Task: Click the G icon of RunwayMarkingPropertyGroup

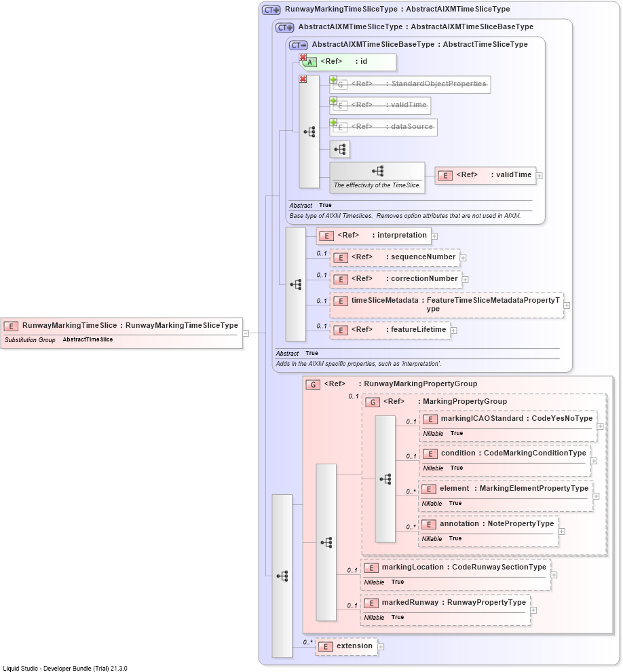Action: (313, 385)
